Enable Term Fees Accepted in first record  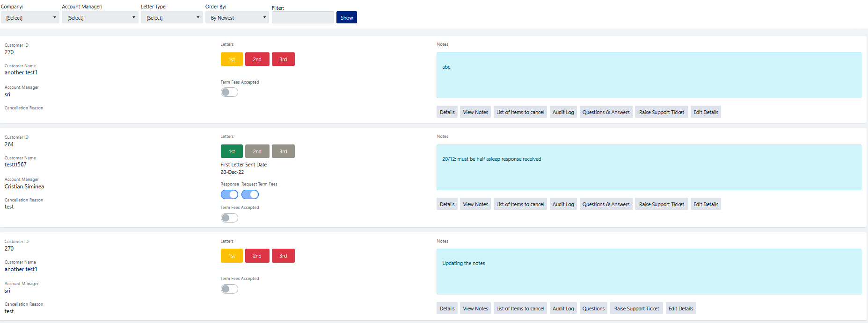point(229,92)
